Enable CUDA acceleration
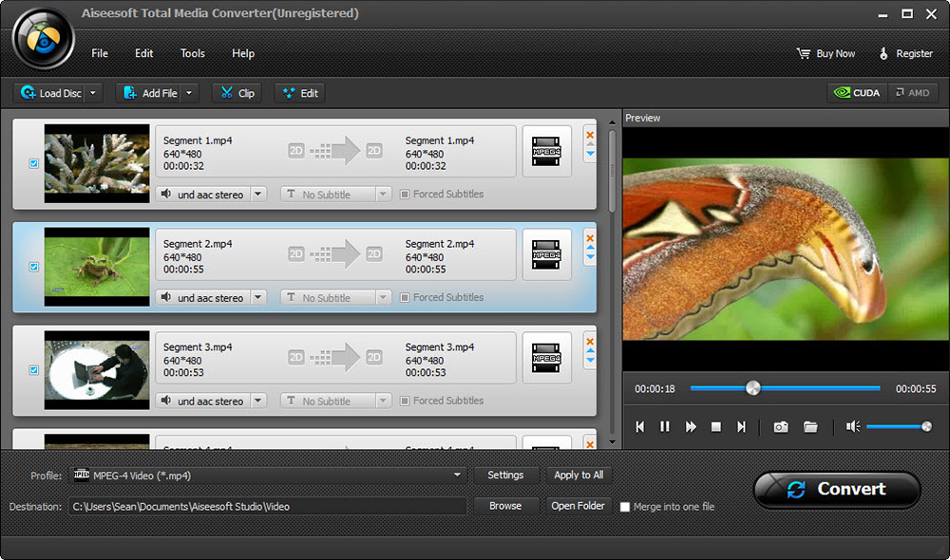950x560 pixels. click(857, 93)
